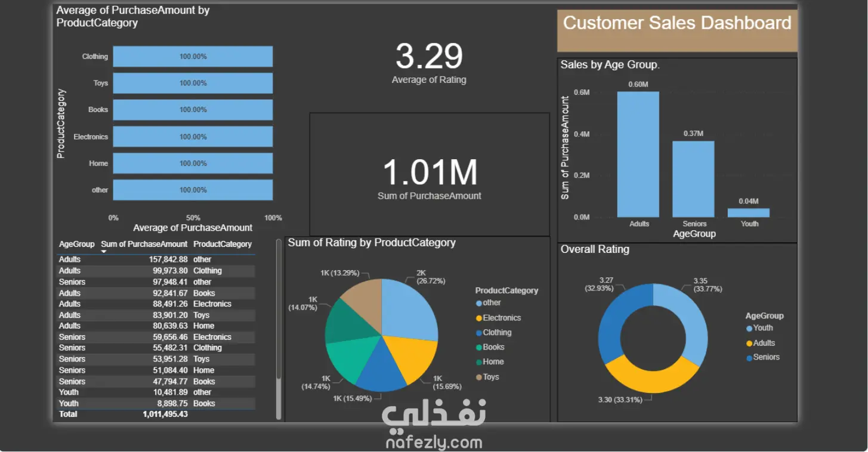This screenshot has width=868, height=452.
Task: Click the table value 53,951.28
Action: (x=170, y=359)
